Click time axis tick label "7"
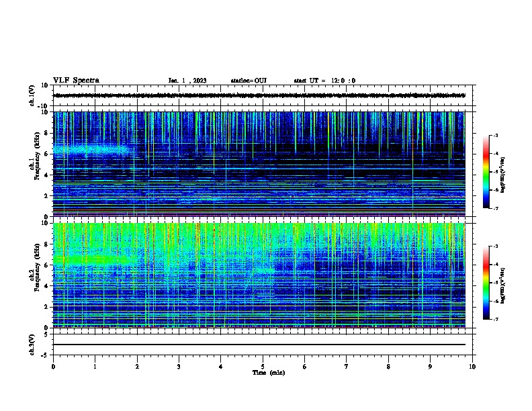 [x=347, y=367]
